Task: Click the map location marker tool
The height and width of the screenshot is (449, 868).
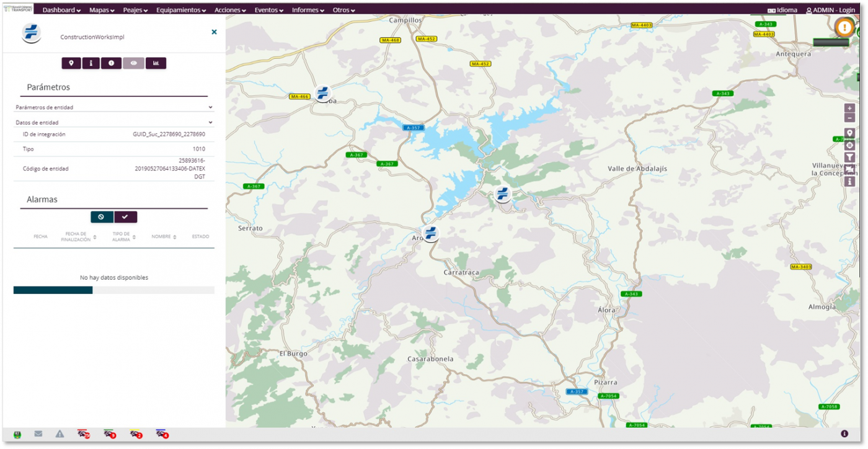Action: pyautogui.click(x=850, y=133)
